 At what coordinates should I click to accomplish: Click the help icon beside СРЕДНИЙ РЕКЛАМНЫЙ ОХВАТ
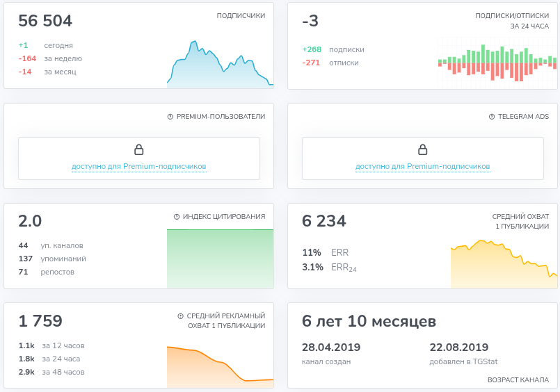(x=180, y=316)
